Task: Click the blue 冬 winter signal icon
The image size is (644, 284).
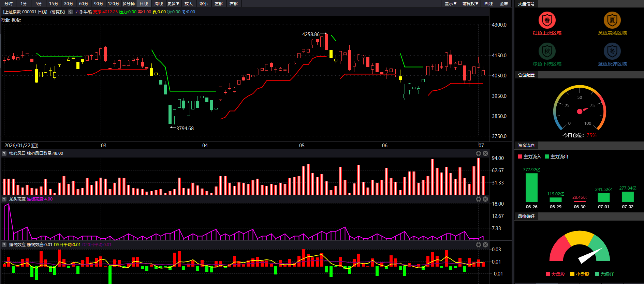Action: tap(612, 51)
